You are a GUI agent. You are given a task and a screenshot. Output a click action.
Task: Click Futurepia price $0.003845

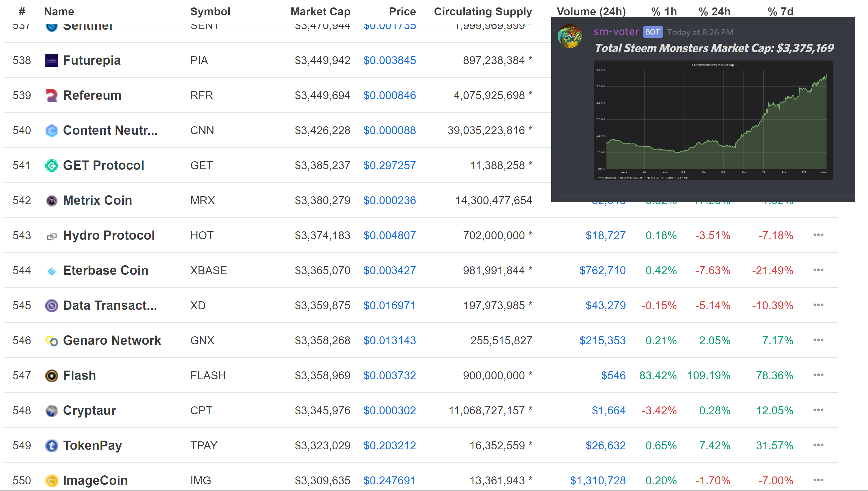[x=390, y=61]
